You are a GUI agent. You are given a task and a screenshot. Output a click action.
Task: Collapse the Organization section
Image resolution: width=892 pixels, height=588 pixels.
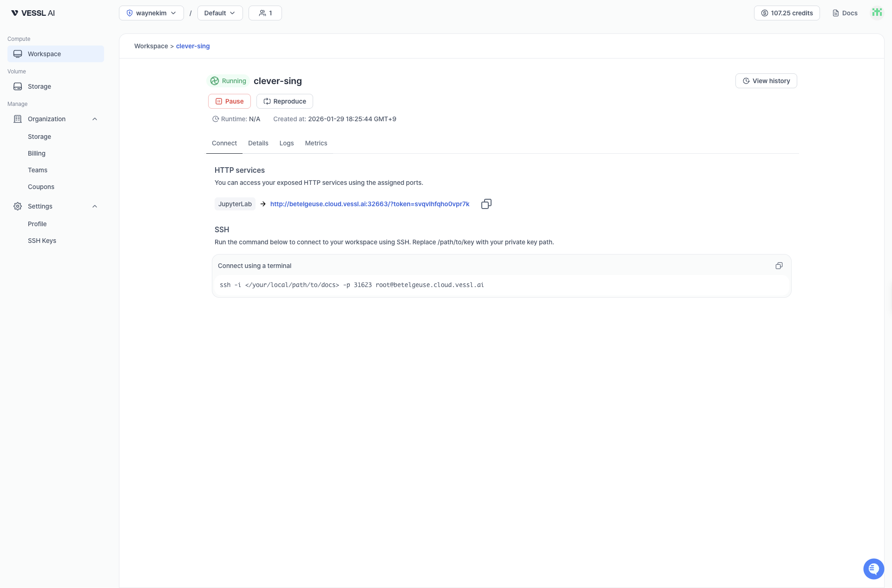click(94, 119)
